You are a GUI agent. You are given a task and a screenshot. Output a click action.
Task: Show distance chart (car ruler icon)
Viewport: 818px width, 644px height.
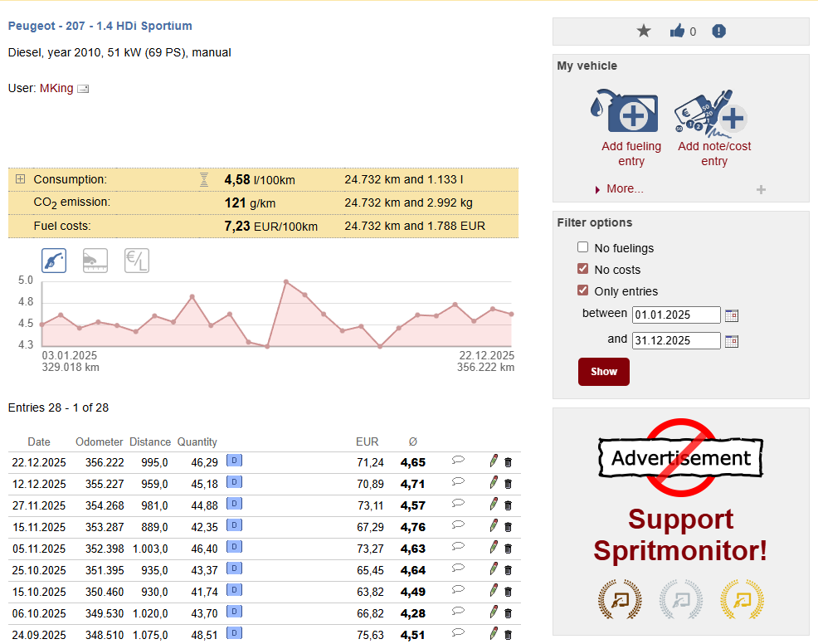95,261
